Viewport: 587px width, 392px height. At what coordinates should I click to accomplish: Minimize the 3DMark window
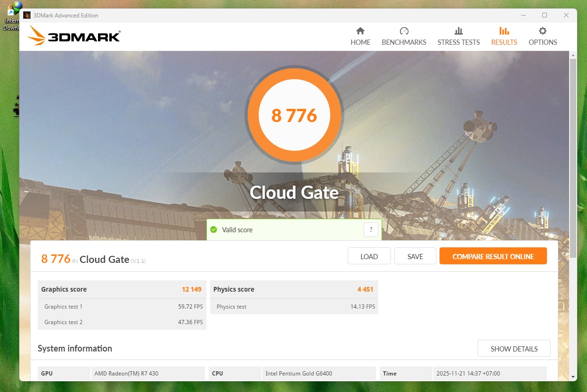(x=523, y=15)
